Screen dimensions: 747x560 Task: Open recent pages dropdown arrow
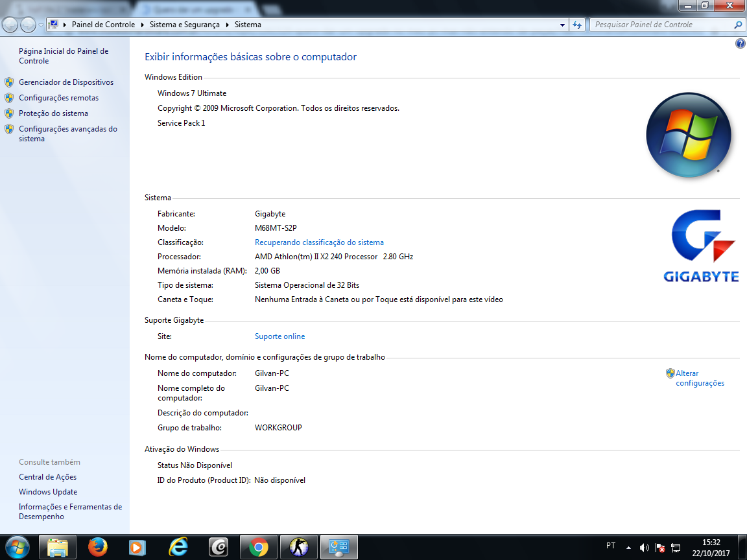pos(41,25)
